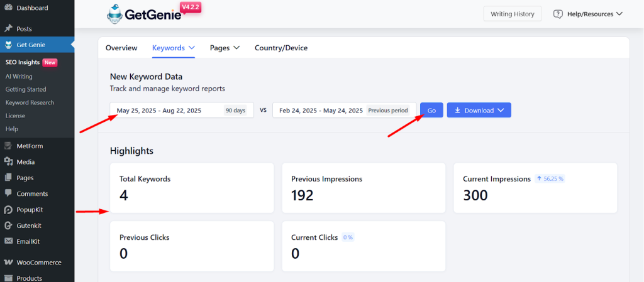Image resolution: width=644 pixels, height=282 pixels.
Task: Click the Track and manage keyword reports text
Action: [167, 89]
